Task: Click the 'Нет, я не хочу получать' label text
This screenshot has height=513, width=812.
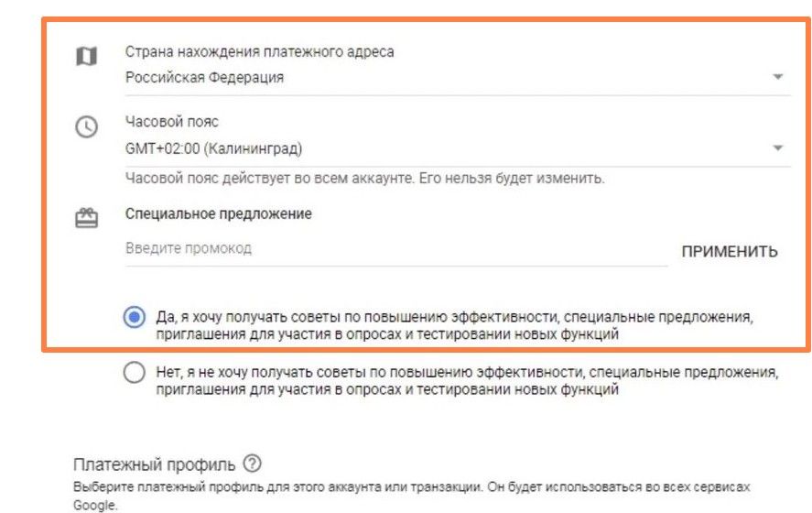Action: [467, 380]
